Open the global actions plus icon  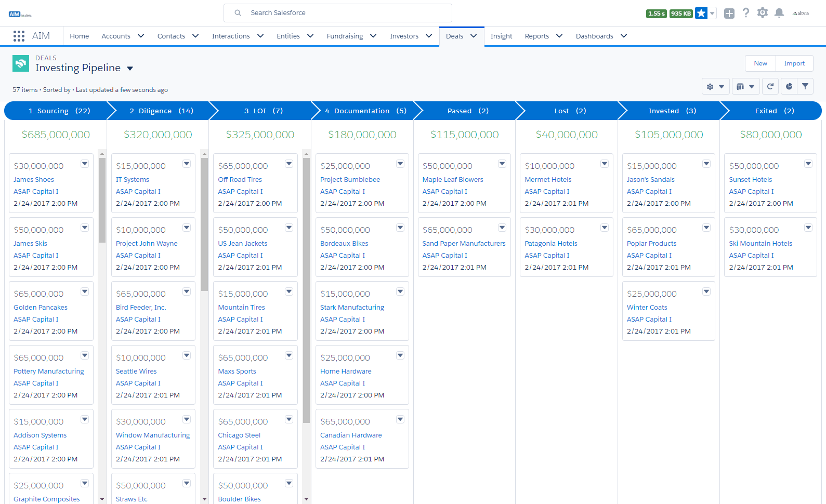(x=729, y=14)
